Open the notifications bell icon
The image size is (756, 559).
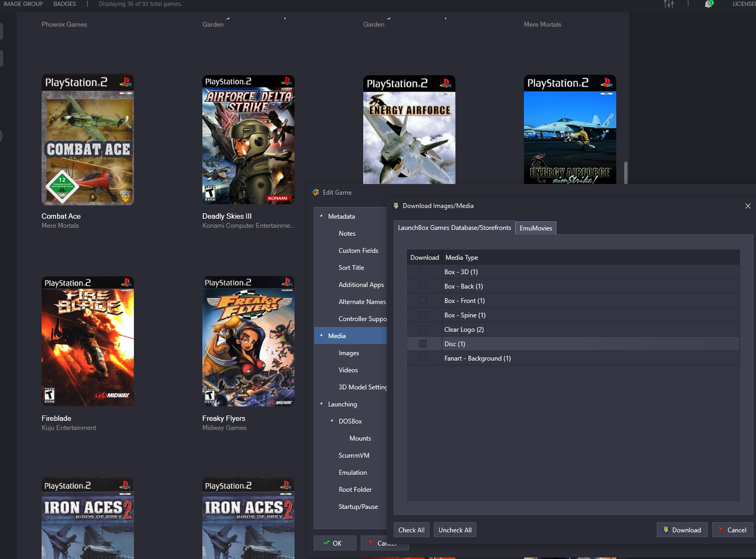tap(709, 4)
